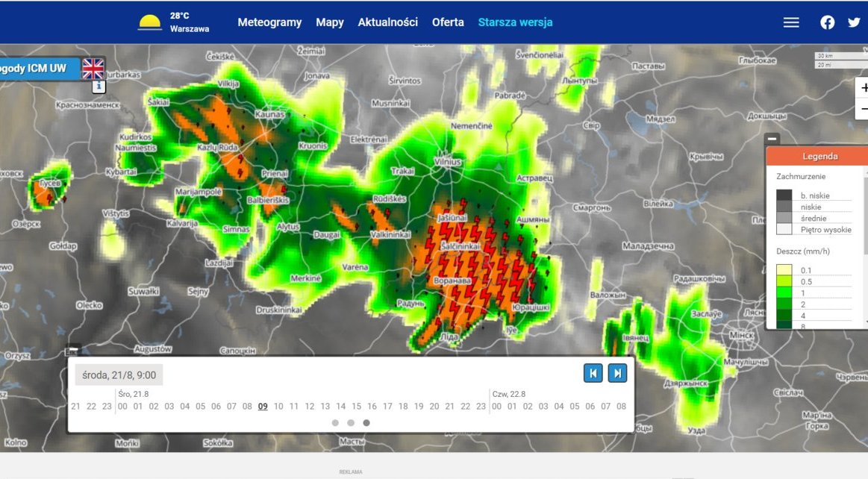Click the 0.1 mm/h rain color swatch
The width and height of the screenshot is (868, 479).
pos(784,270)
